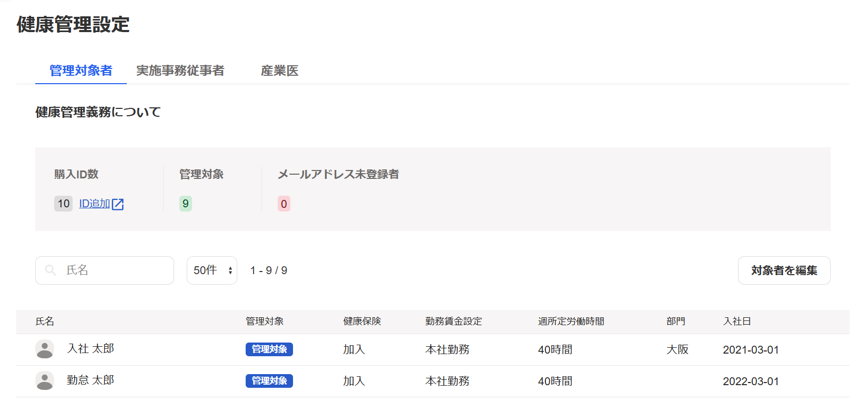Image resolution: width=868 pixels, height=402 pixels.
Task: Click 管理対象 badge in 勤怠 太郎 row
Action: 269,381
